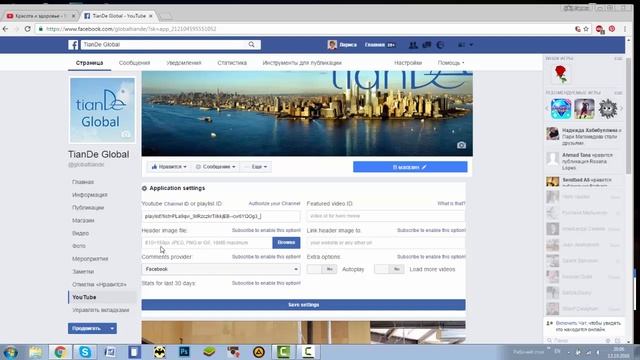Switch to Сообщения tab

(x=134, y=63)
